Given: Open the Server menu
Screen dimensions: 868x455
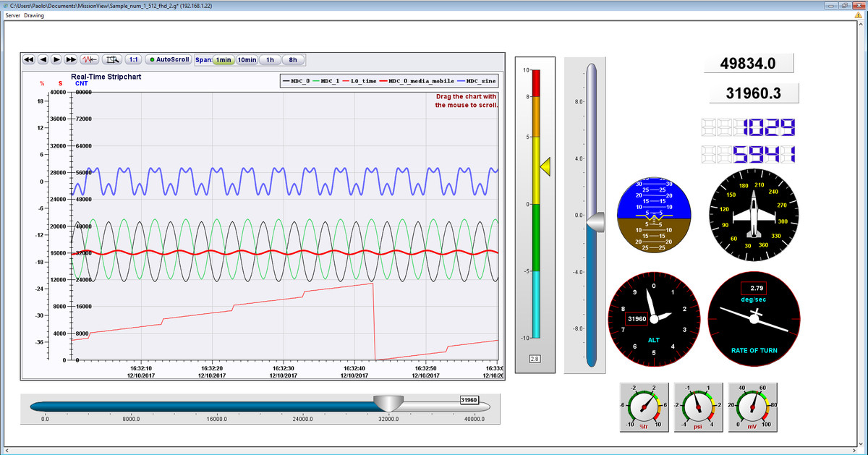Looking at the screenshot, I should point(13,15).
